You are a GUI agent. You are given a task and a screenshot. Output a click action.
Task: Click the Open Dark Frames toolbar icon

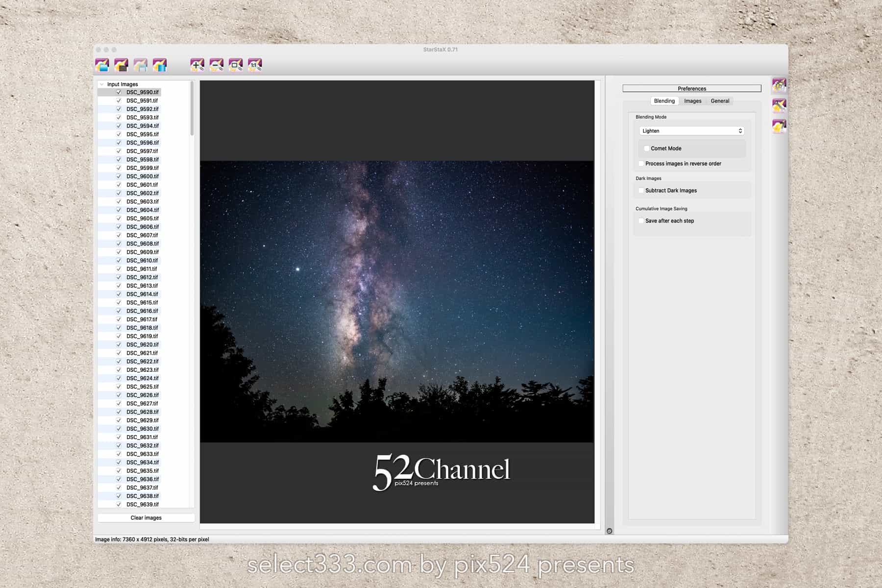tap(121, 65)
